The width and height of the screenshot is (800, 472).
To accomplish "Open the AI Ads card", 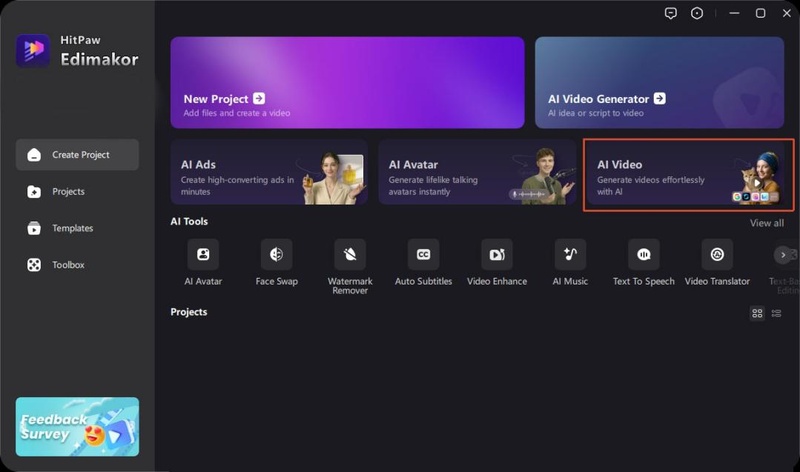I will click(269, 173).
